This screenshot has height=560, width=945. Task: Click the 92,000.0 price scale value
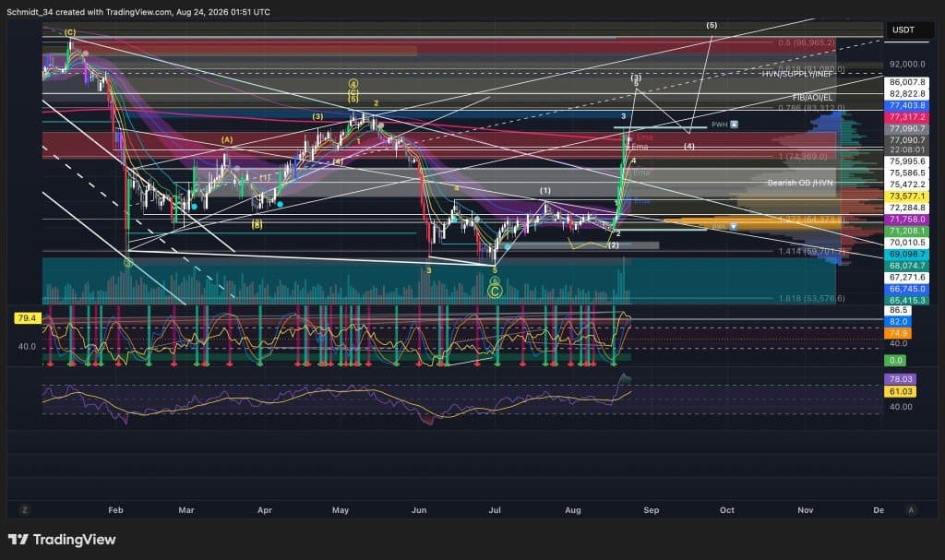coord(907,64)
